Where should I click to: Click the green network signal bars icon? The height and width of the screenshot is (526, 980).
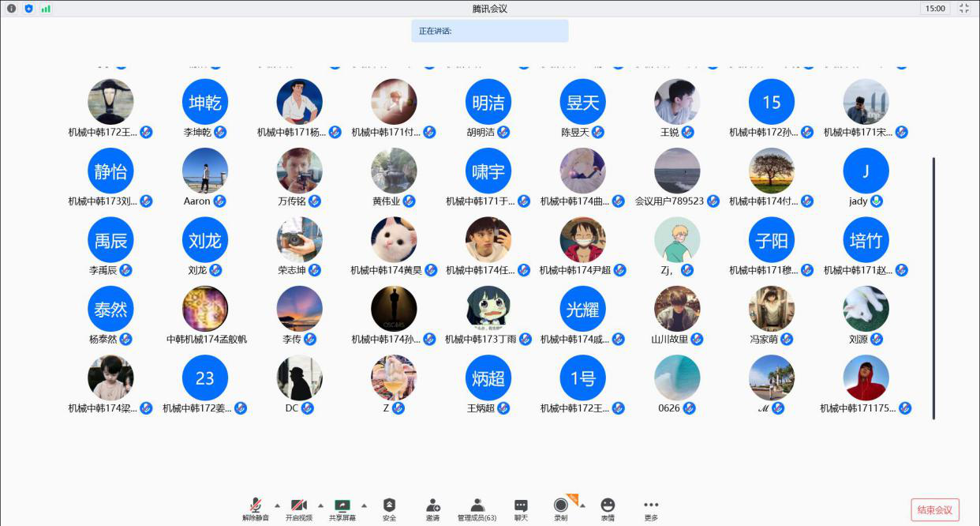[x=46, y=9]
